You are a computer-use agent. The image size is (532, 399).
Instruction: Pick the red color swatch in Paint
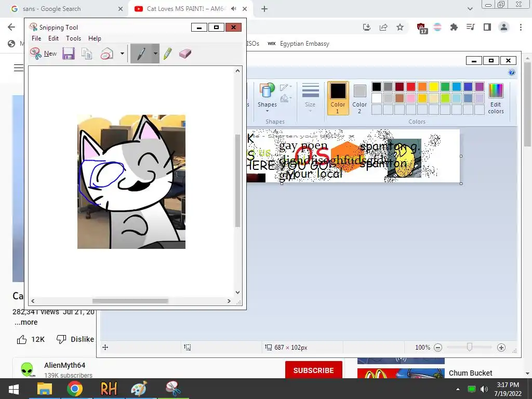[x=411, y=87]
